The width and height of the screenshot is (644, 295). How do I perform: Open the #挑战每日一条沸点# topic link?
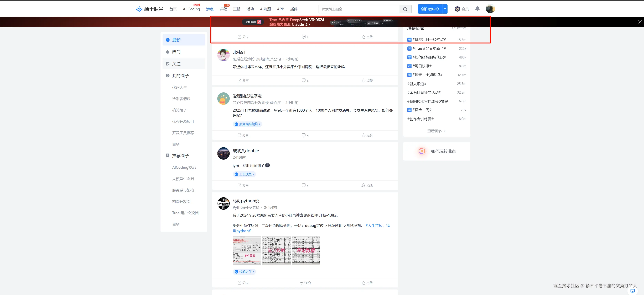pyautogui.click(x=429, y=39)
